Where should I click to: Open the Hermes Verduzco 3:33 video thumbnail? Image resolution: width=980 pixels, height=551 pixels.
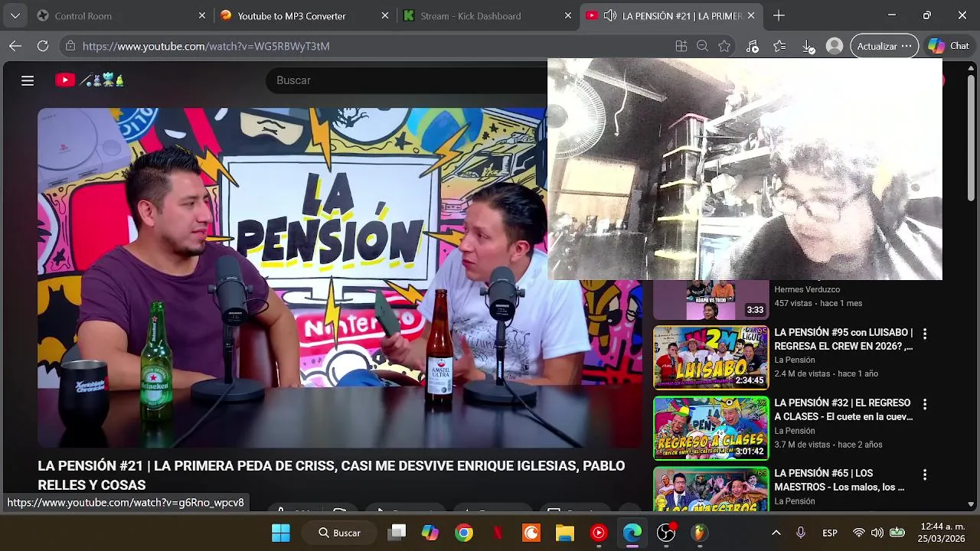tap(710, 300)
